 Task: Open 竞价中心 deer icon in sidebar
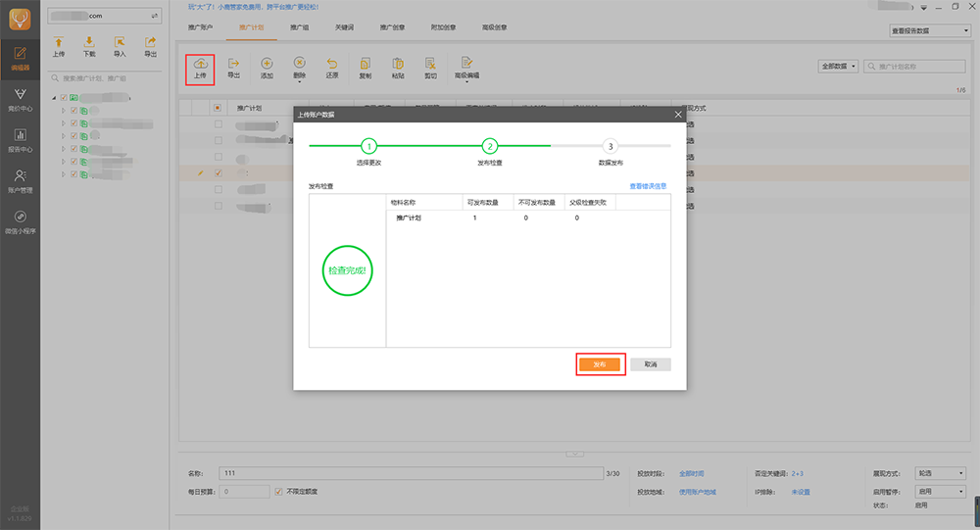click(20, 99)
